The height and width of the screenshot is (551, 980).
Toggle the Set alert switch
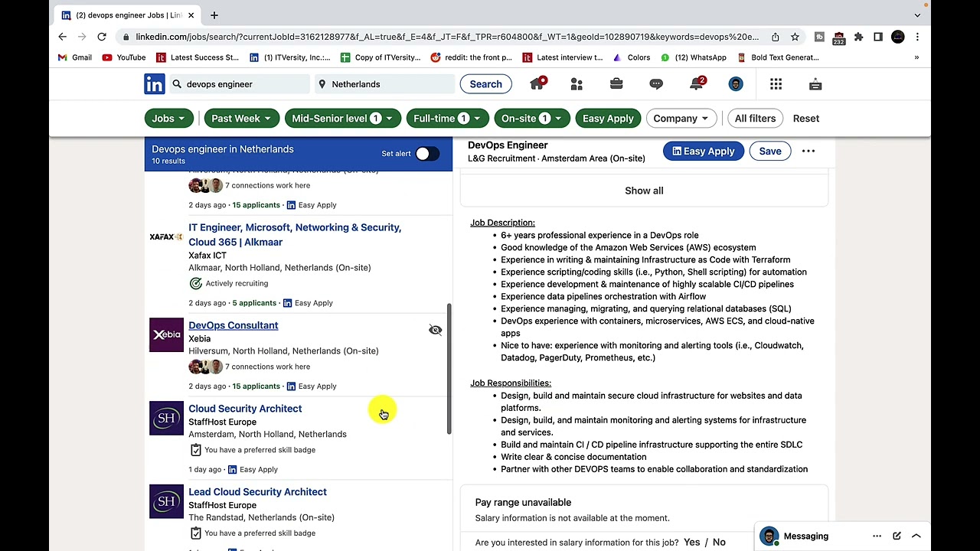click(426, 153)
